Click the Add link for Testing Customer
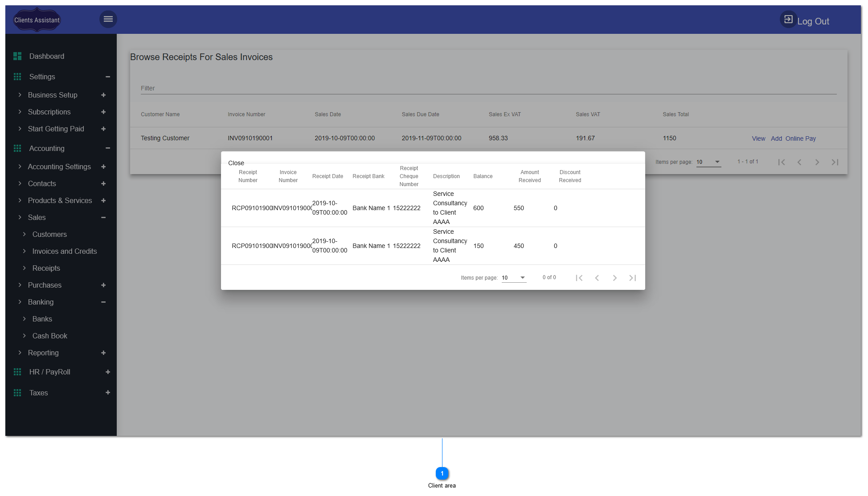 tap(776, 139)
